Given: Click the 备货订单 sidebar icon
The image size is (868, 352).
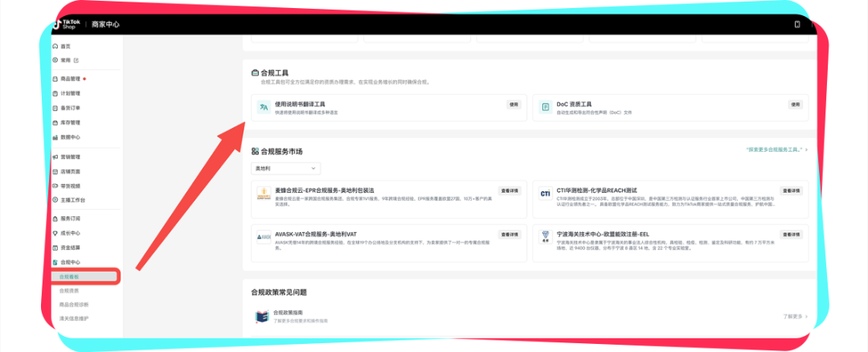Looking at the screenshot, I should (x=55, y=108).
